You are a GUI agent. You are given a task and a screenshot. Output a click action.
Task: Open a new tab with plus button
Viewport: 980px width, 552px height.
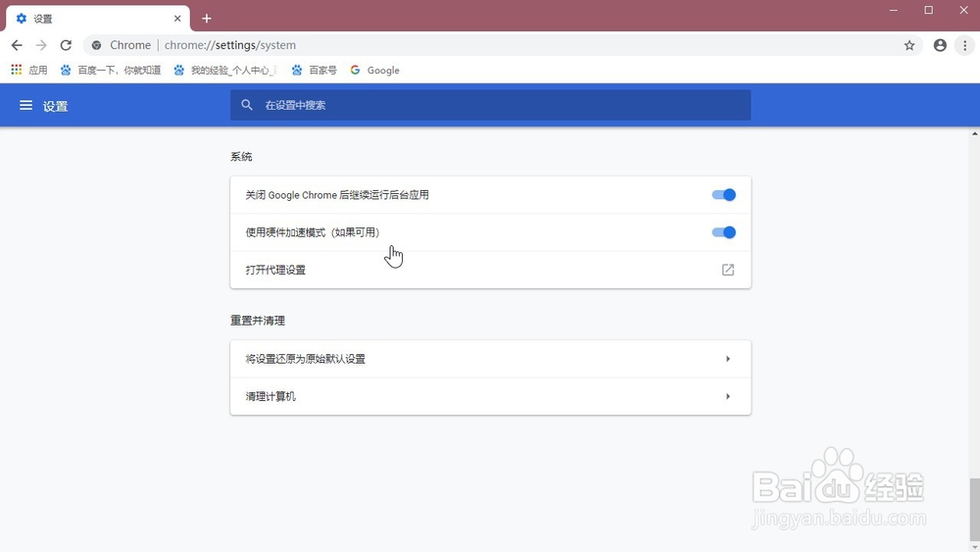(207, 19)
